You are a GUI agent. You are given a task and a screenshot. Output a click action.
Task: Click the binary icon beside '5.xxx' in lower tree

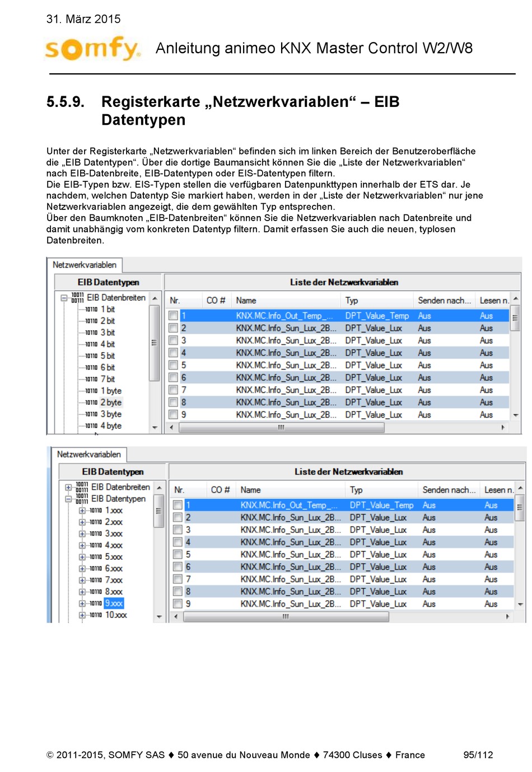pos(96,557)
